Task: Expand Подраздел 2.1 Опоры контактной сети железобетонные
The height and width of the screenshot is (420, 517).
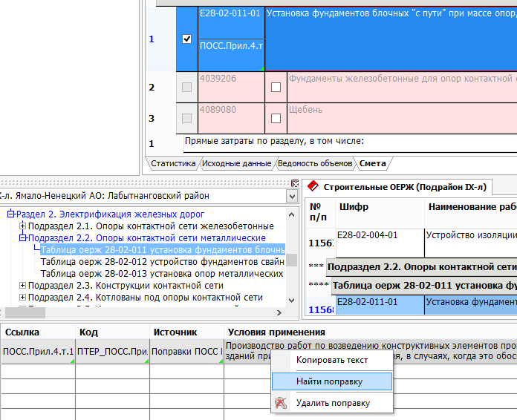Action: pos(22,226)
